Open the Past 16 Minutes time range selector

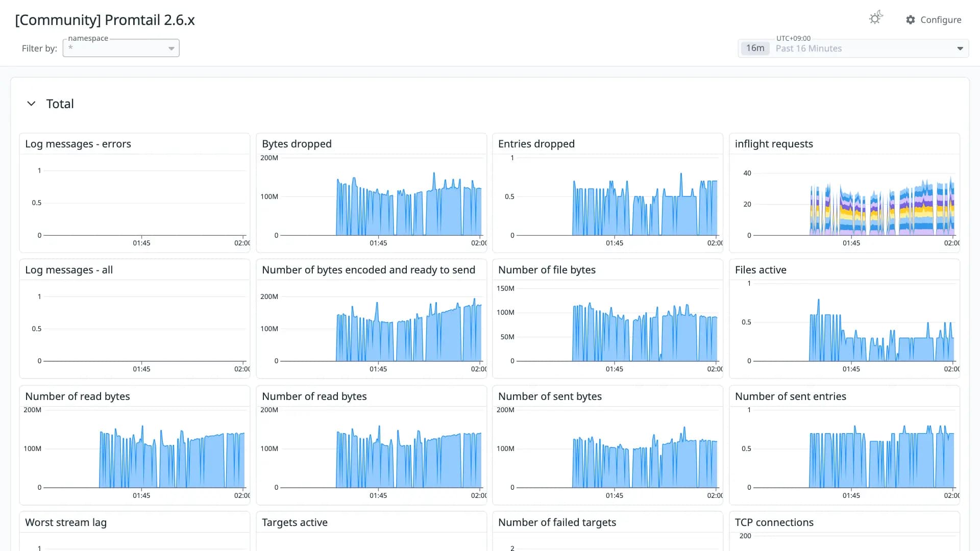click(x=853, y=48)
